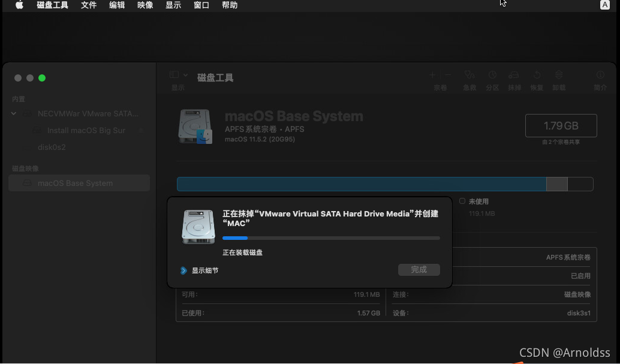Open the 磁盘工具 menu in menu bar

52,5
